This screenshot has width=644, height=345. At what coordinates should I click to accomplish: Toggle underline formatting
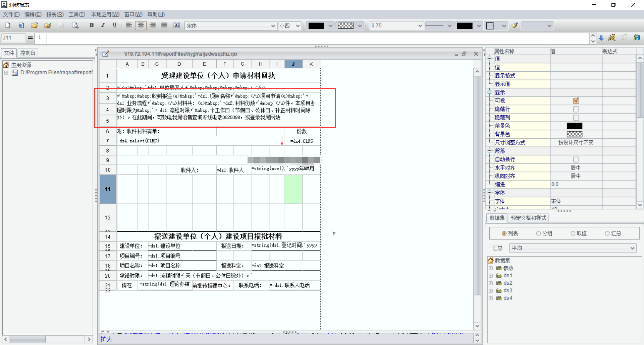pyautogui.click(x=115, y=25)
